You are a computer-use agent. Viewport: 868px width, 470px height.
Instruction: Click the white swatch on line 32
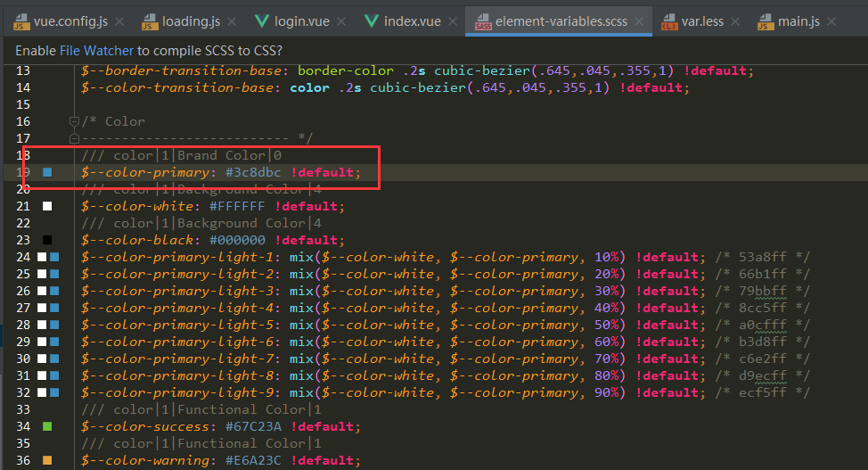[x=42, y=392]
